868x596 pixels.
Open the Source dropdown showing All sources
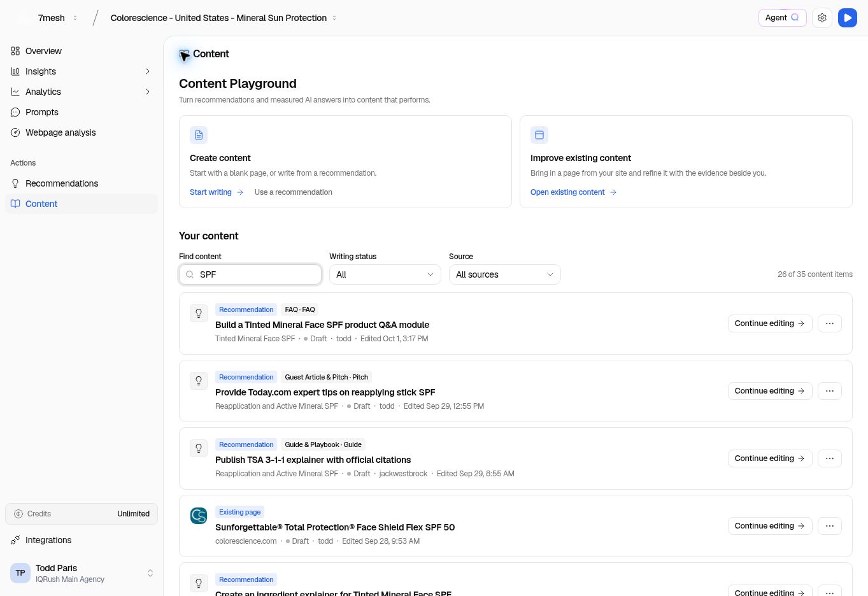[505, 274]
